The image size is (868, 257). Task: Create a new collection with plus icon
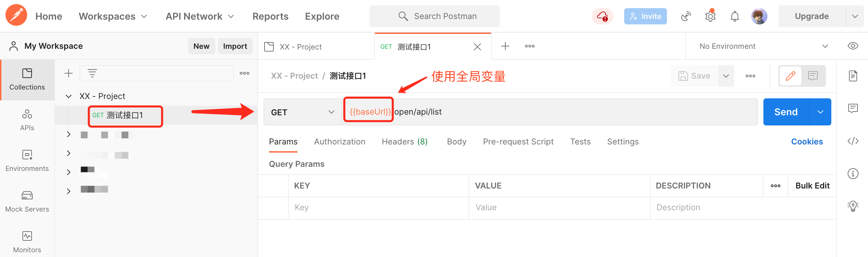click(x=69, y=73)
